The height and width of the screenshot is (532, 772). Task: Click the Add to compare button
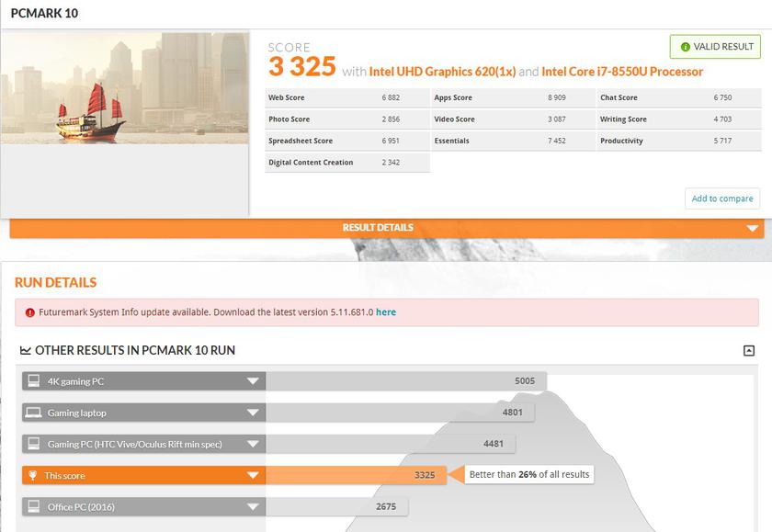click(x=722, y=198)
